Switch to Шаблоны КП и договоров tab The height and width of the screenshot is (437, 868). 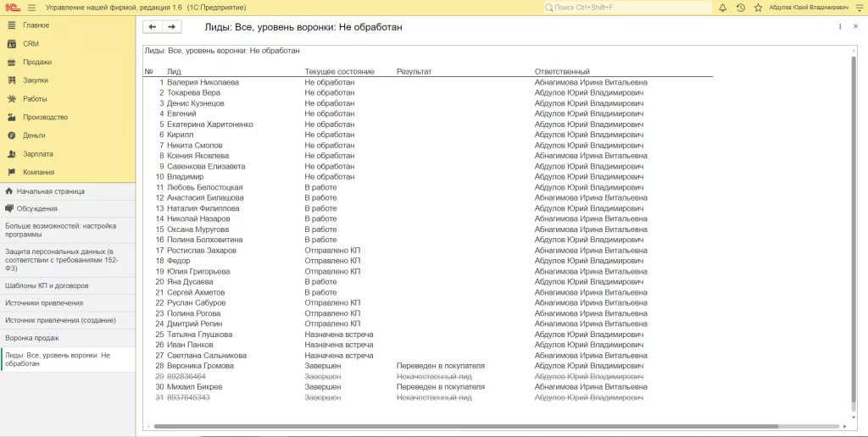[x=68, y=286]
